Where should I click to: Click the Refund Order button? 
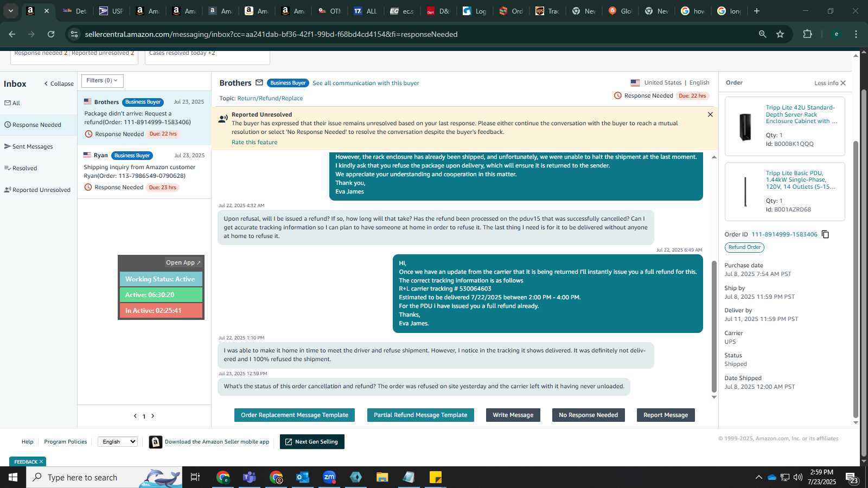click(x=744, y=247)
